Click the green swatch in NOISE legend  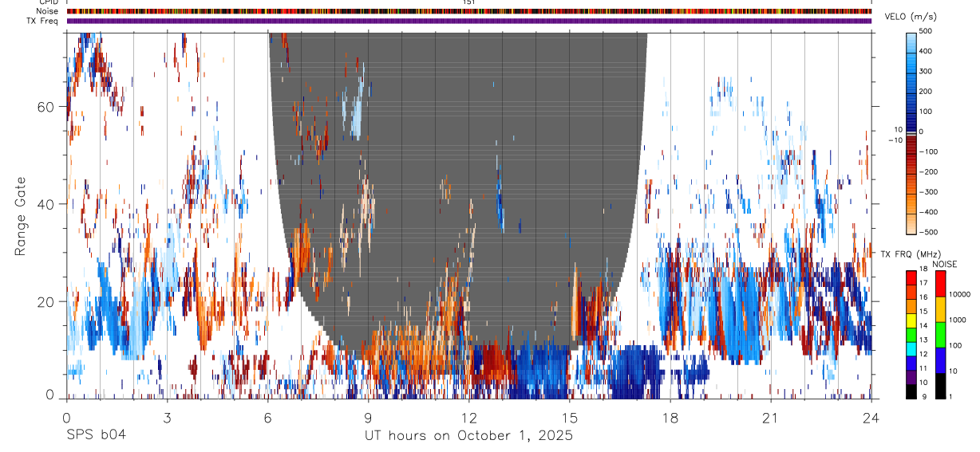939,334
